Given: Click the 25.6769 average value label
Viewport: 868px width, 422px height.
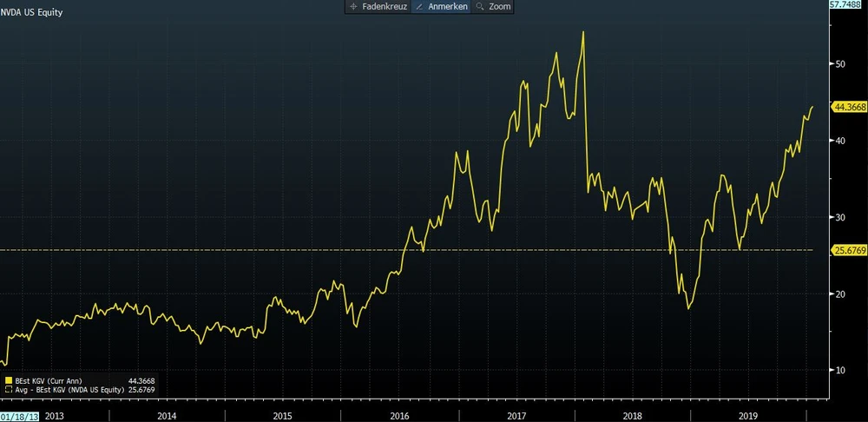Looking at the screenshot, I should coord(847,250).
